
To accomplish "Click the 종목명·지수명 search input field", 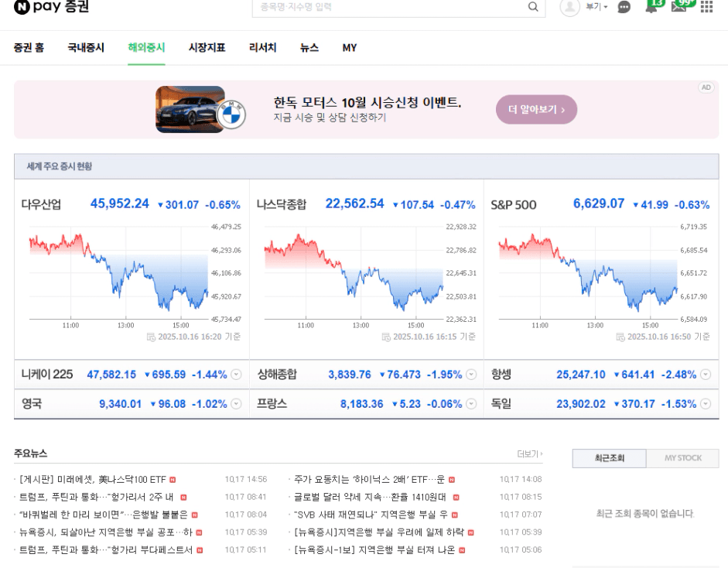I will 387,7.
